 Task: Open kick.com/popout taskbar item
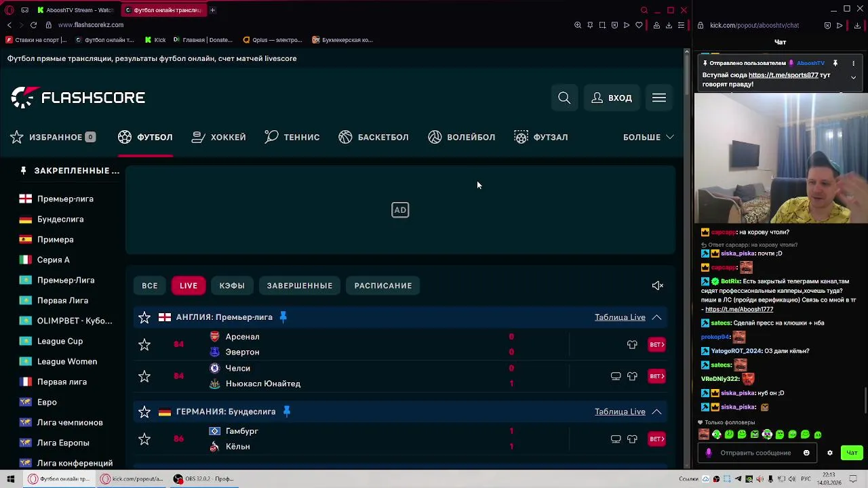click(x=132, y=479)
